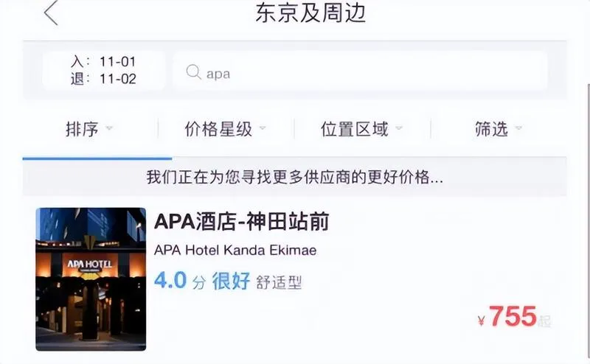The width and height of the screenshot is (590, 364).
Task: Expand the 位置区域 location dropdown
Action: tap(361, 129)
